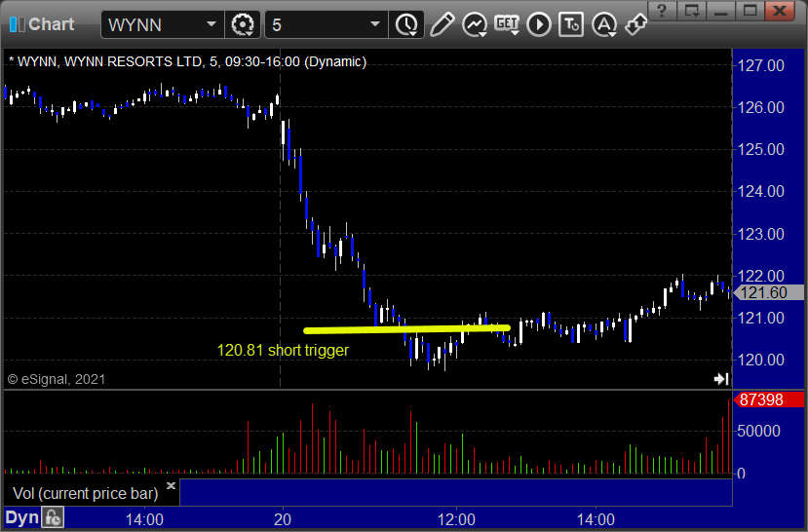Image resolution: width=808 pixels, height=532 pixels.
Task: Click the 14:00 label near the Dyn button
Action: 144,519
